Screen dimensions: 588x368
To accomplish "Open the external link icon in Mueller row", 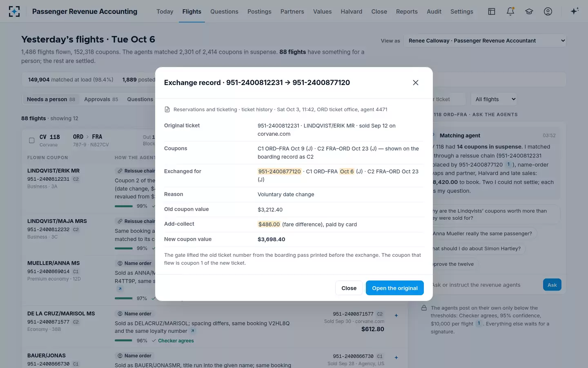I will click(120, 289).
